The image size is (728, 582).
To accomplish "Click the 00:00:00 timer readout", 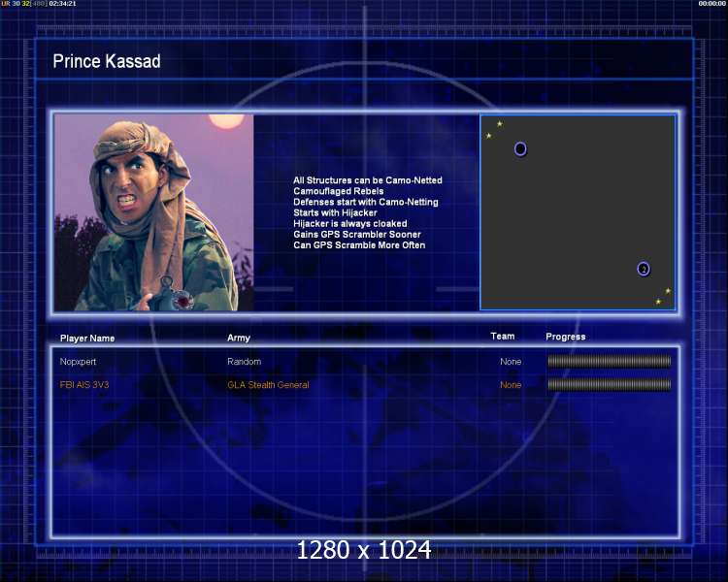I will 712,4.
